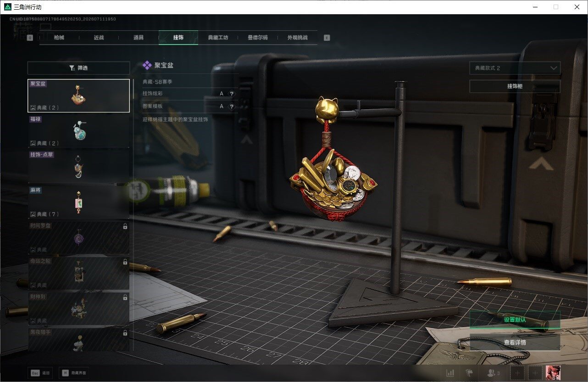Click the 挂饰炫彩 attribute label
This screenshot has width=588, height=382.
[x=153, y=94]
